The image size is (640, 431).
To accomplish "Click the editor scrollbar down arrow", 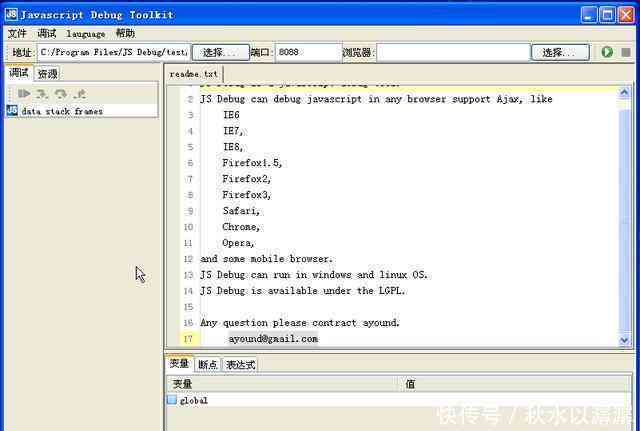I will (x=624, y=340).
